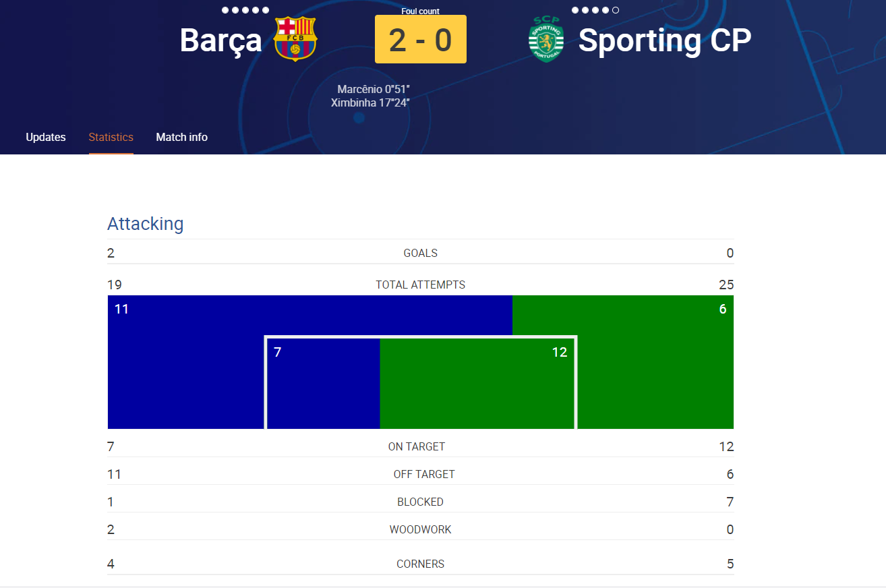This screenshot has height=588, width=886.
Task: Click the Barça team name
Action: [220, 40]
